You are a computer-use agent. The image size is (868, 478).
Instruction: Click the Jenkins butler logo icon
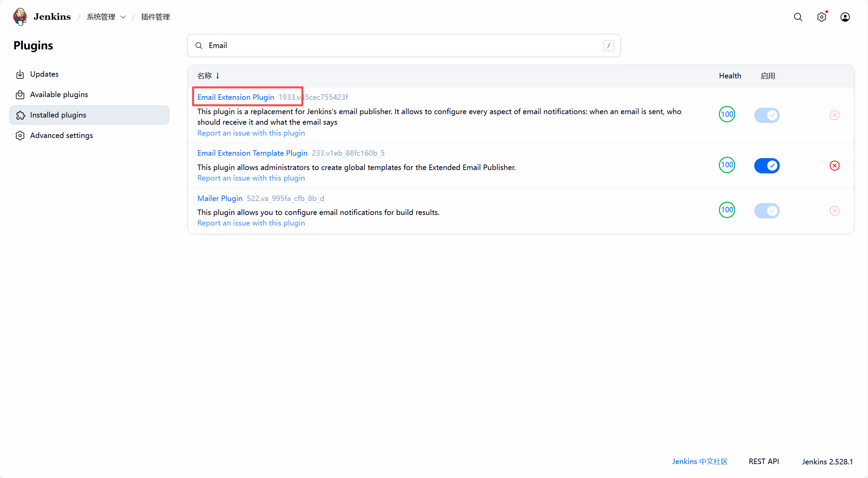[20, 16]
